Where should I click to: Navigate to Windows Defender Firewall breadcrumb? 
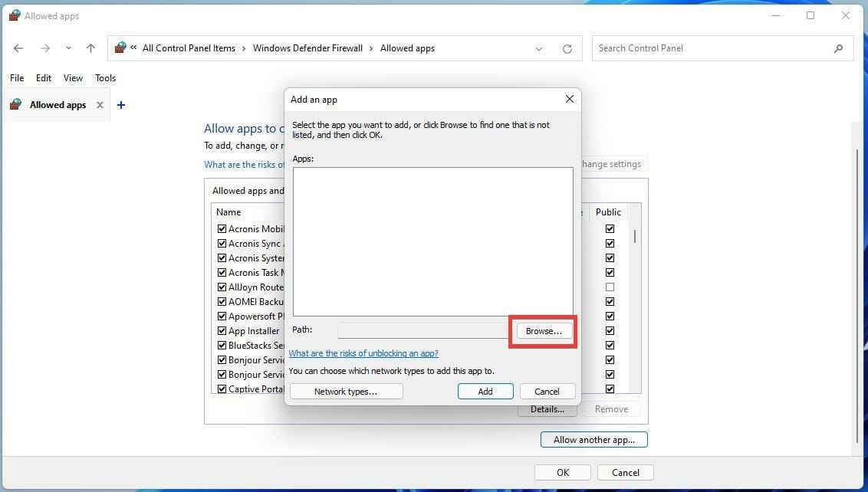tap(307, 48)
